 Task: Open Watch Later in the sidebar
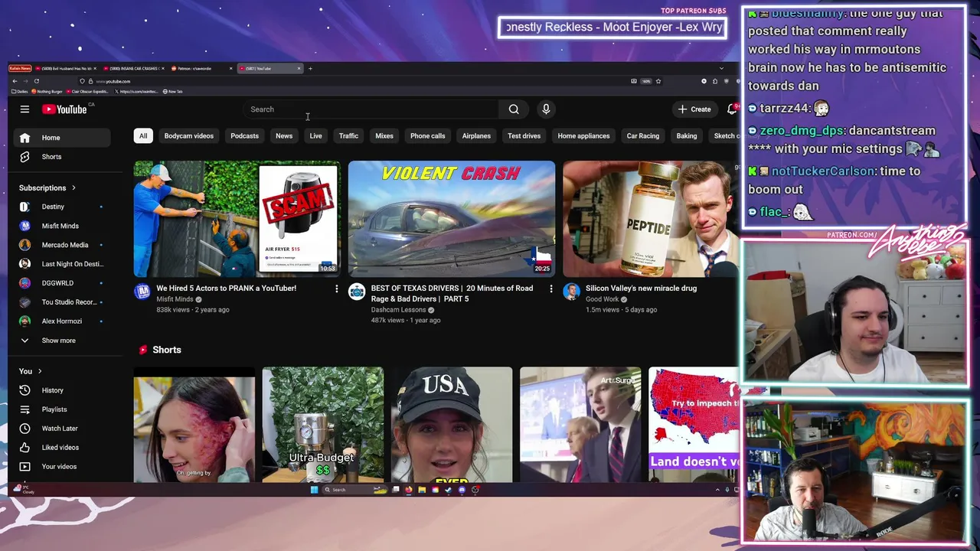[62, 429]
